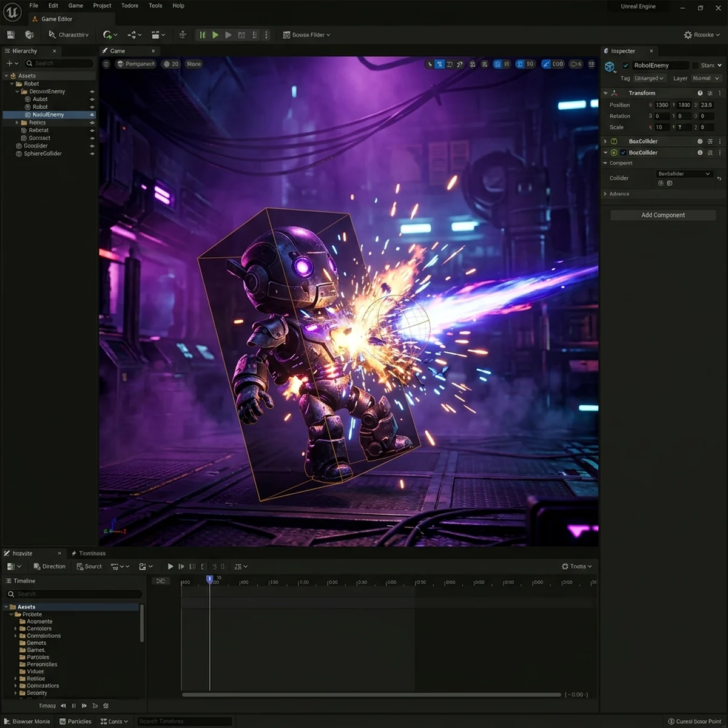Click the Transform help icon
The image size is (728, 728).
(700, 93)
